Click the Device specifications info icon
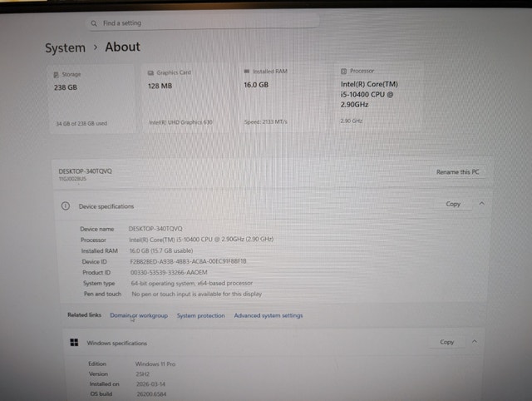 [66, 206]
